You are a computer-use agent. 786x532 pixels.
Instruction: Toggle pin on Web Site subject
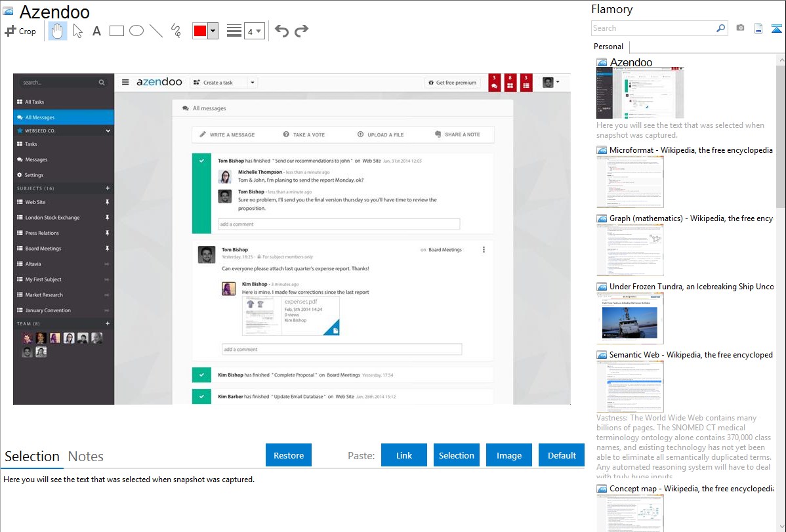[107, 202]
